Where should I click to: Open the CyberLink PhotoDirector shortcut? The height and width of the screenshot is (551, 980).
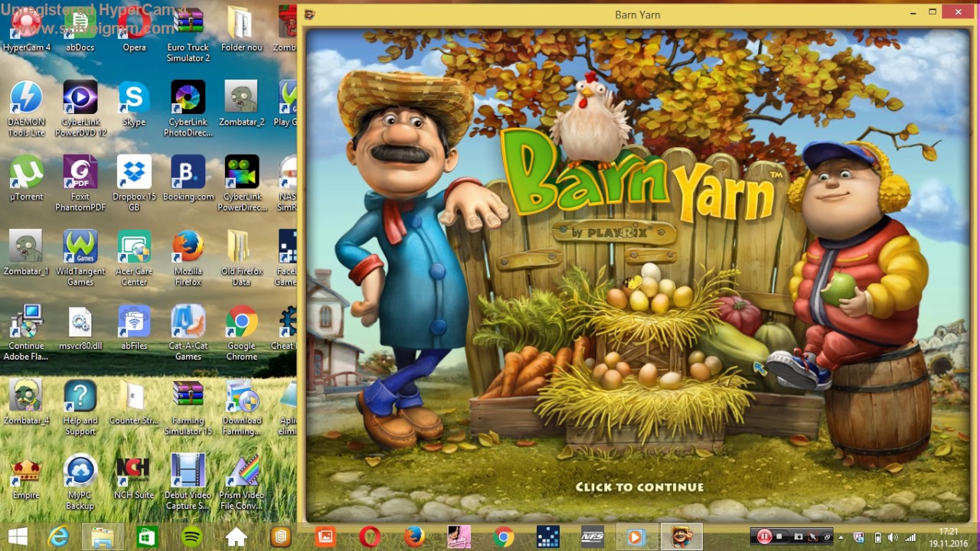188,109
